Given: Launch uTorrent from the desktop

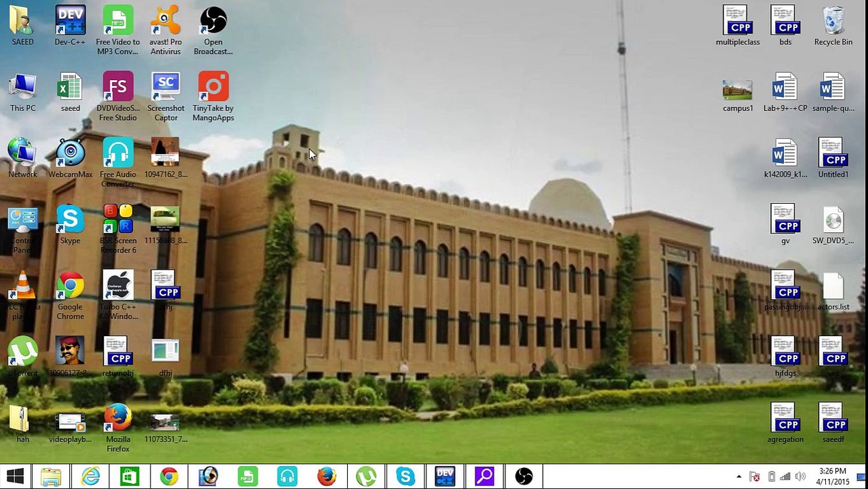Looking at the screenshot, I should point(22,357).
